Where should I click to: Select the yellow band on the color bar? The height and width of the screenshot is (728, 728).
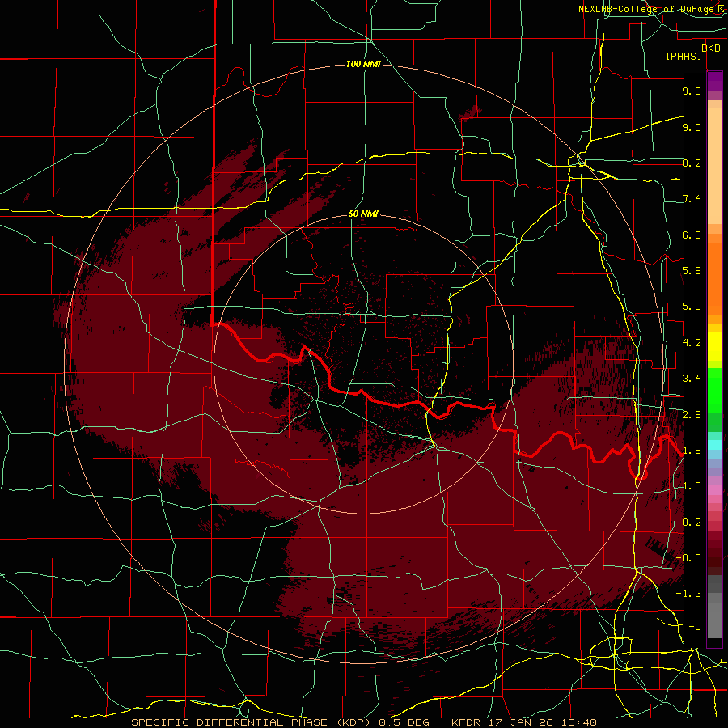tap(714, 346)
